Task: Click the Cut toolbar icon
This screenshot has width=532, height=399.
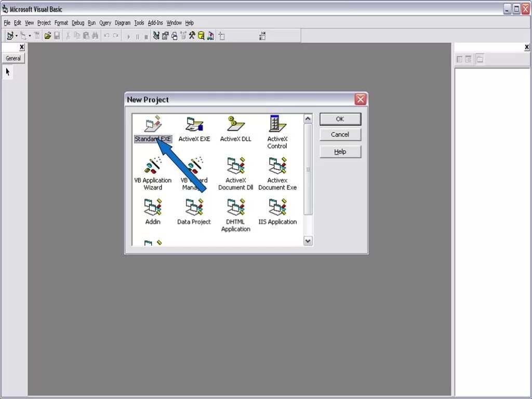Action: coord(68,36)
